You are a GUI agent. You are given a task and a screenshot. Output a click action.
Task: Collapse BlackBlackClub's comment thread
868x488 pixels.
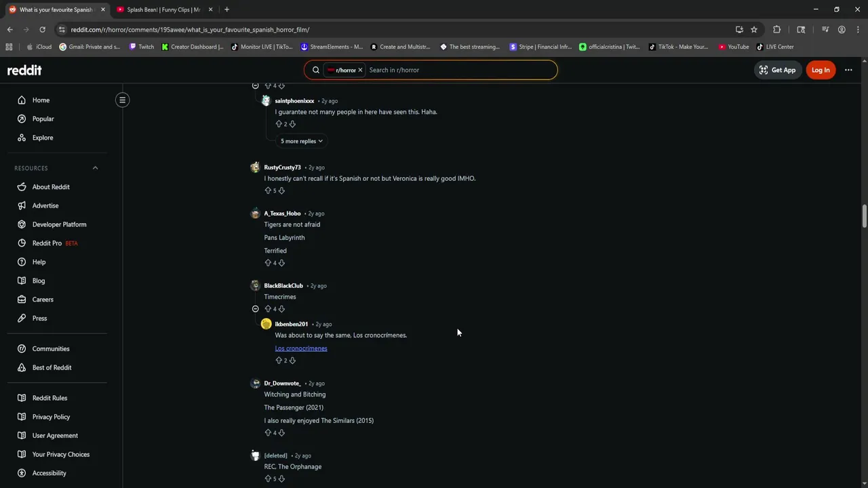256,309
